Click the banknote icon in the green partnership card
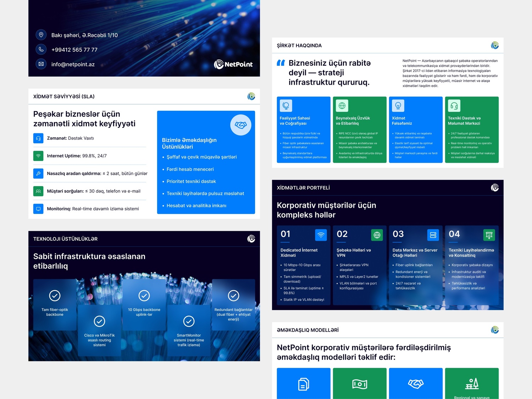Screen dimensions: 532x399 (360, 384)
